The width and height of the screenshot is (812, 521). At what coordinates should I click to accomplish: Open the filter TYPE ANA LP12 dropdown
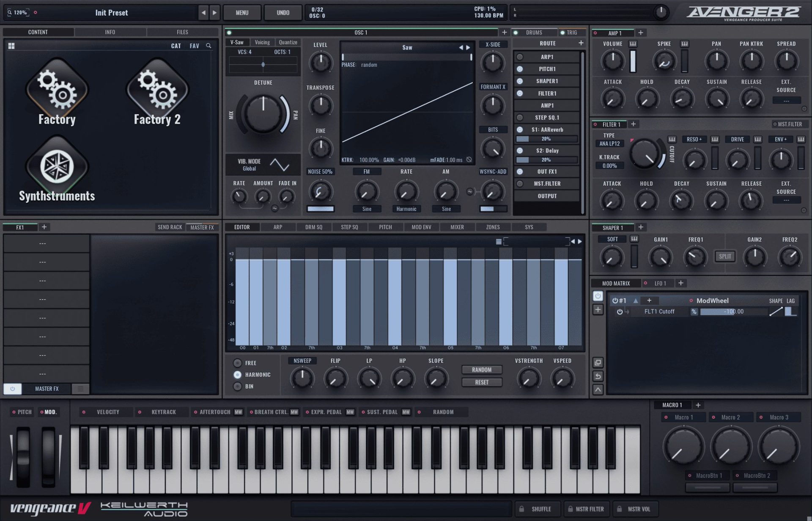(609, 143)
